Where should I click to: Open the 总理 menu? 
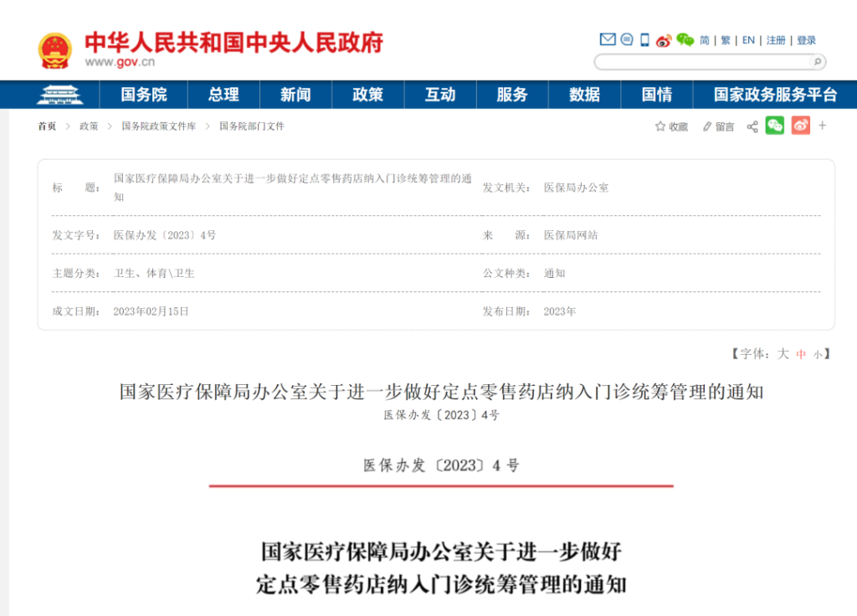tap(223, 95)
